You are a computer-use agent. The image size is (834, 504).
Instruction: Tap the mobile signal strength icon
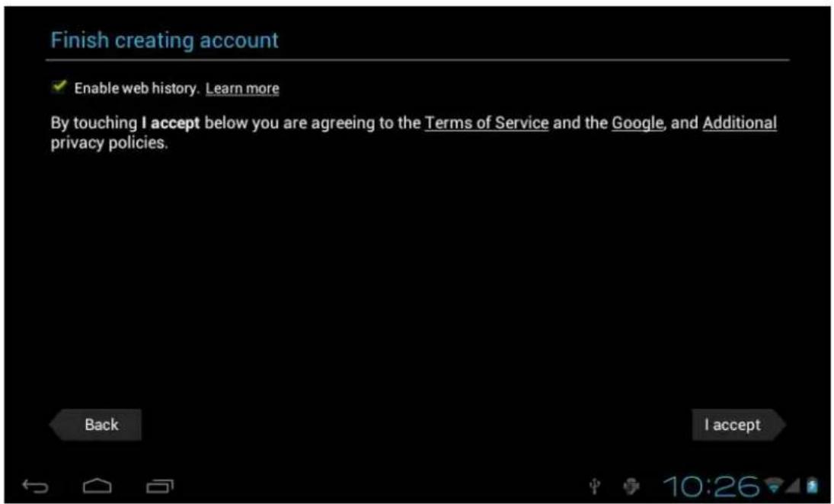(793, 484)
